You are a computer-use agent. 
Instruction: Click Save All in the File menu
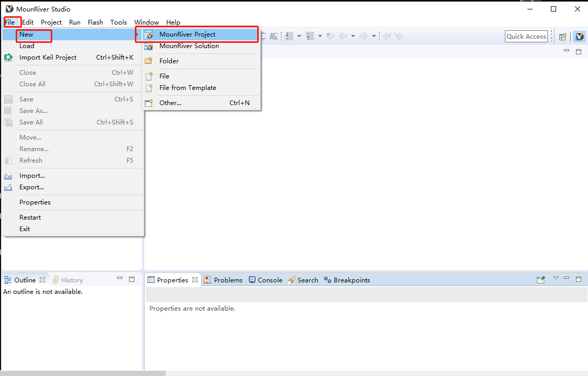pyautogui.click(x=73, y=122)
